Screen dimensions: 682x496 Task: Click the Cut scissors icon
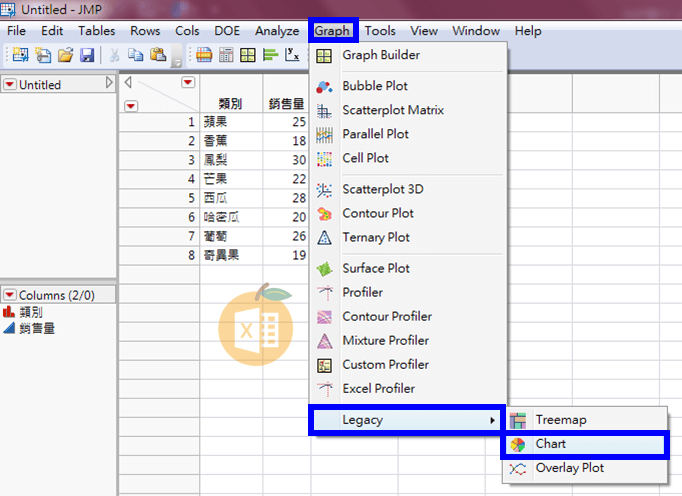[x=114, y=55]
